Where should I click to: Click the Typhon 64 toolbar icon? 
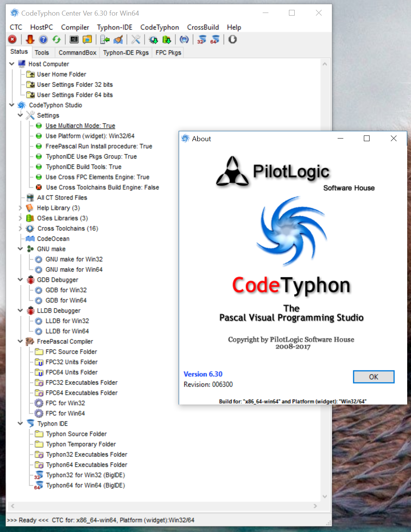[x=215, y=39]
